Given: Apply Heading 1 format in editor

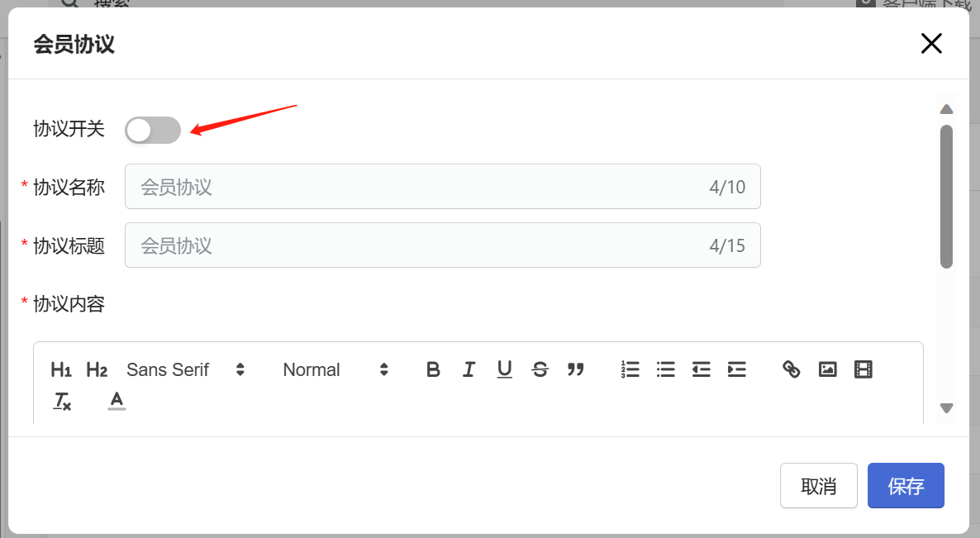Looking at the screenshot, I should point(60,370).
